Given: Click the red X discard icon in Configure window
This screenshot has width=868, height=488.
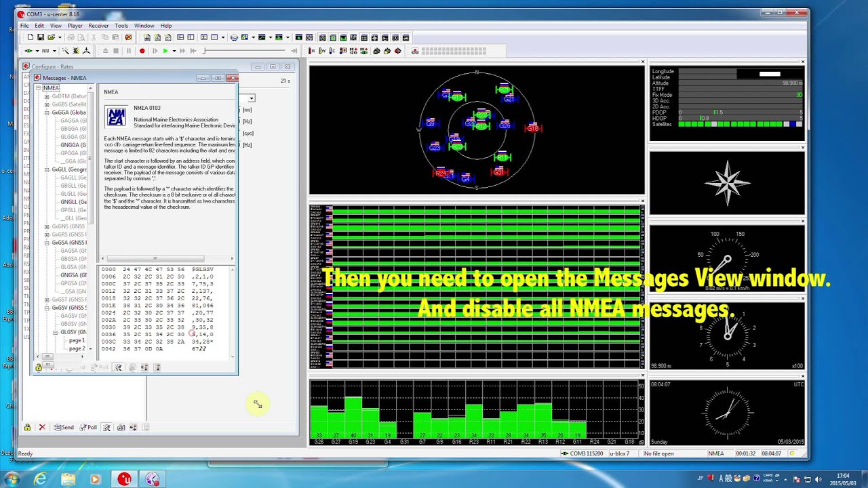Looking at the screenshot, I should pyautogui.click(x=42, y=428).
